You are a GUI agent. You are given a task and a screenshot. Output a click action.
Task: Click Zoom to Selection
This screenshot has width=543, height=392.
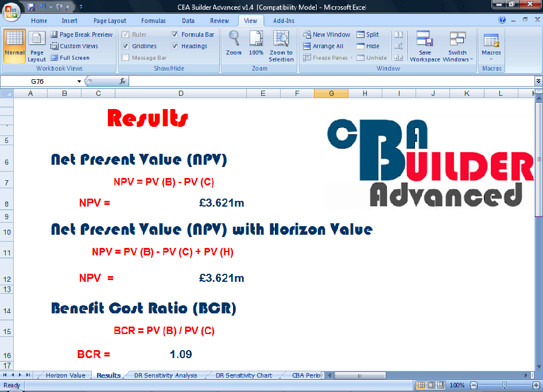[x=281, y=46]
